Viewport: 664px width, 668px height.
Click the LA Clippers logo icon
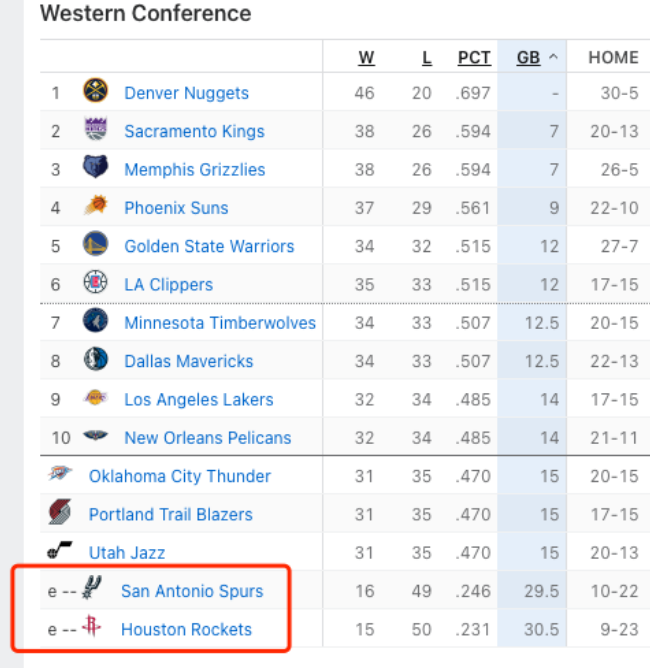point(95,282)
